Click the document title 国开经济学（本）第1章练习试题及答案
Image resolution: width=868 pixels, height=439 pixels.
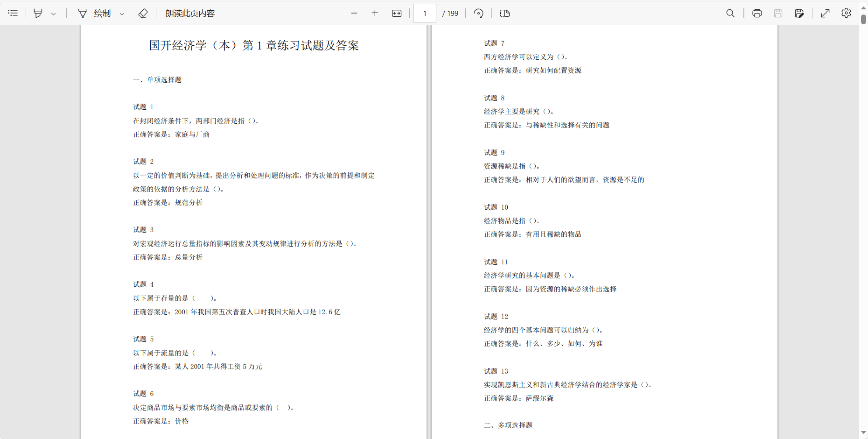(x=253, y=45)
